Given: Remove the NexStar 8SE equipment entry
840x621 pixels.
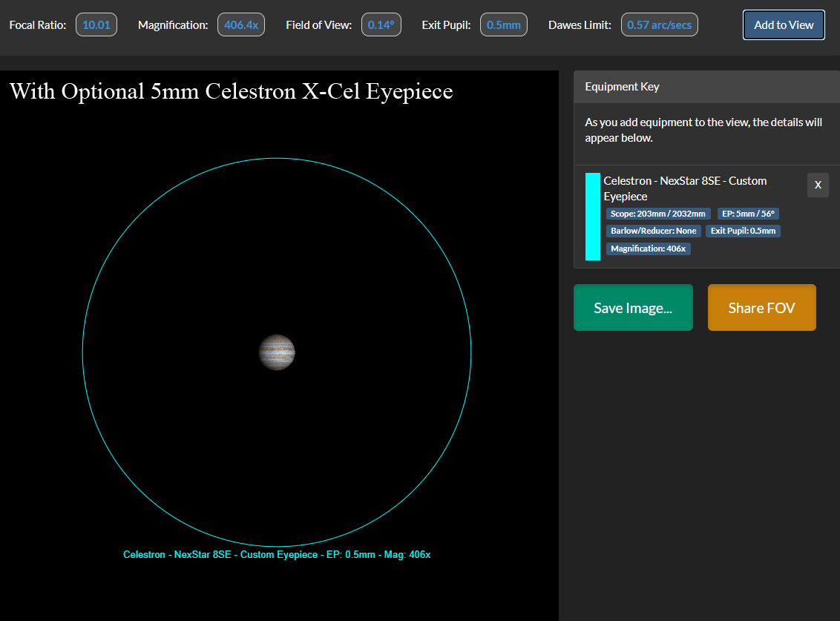Looking at the screenshot, I should coord(818,185).
